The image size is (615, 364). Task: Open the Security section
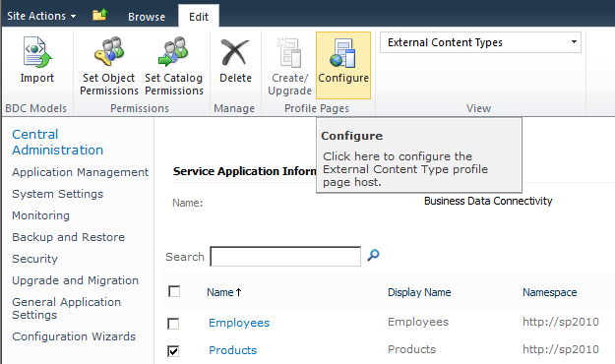tap(34, 259)
